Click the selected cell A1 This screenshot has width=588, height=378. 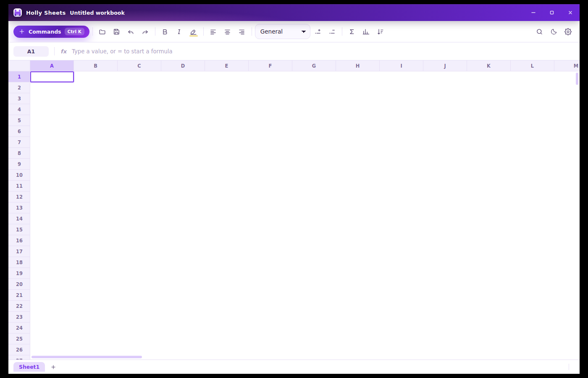[x=52, y=77]
